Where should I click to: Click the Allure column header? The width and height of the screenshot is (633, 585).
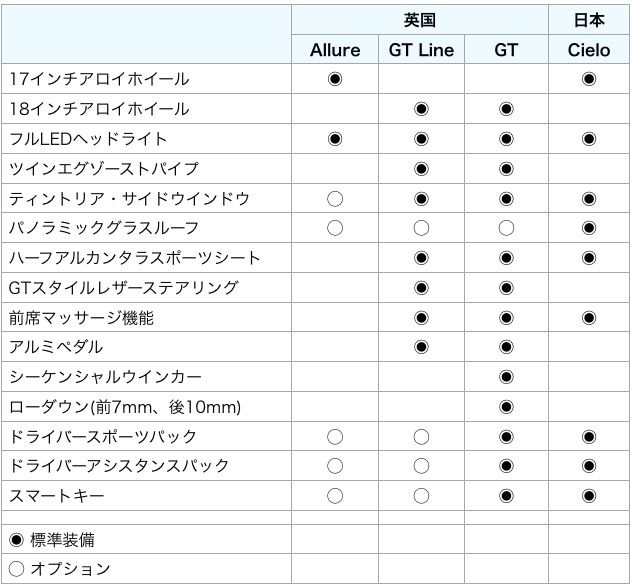click(x=335, y=50)
